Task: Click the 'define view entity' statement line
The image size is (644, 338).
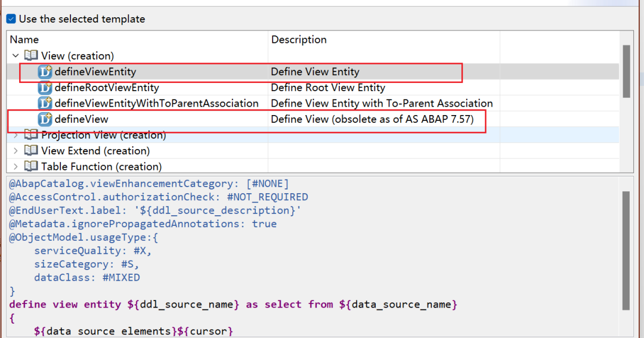Action: (233, 305)
